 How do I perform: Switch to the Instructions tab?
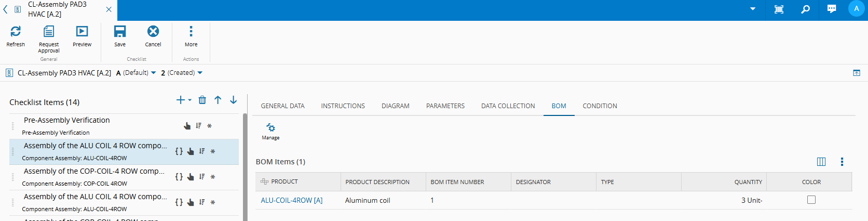click(343, 106)
